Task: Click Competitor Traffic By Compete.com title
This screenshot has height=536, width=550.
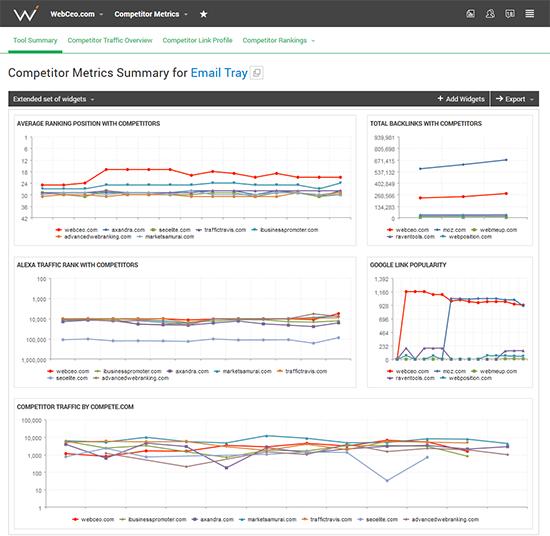Action: coord(75,407)
